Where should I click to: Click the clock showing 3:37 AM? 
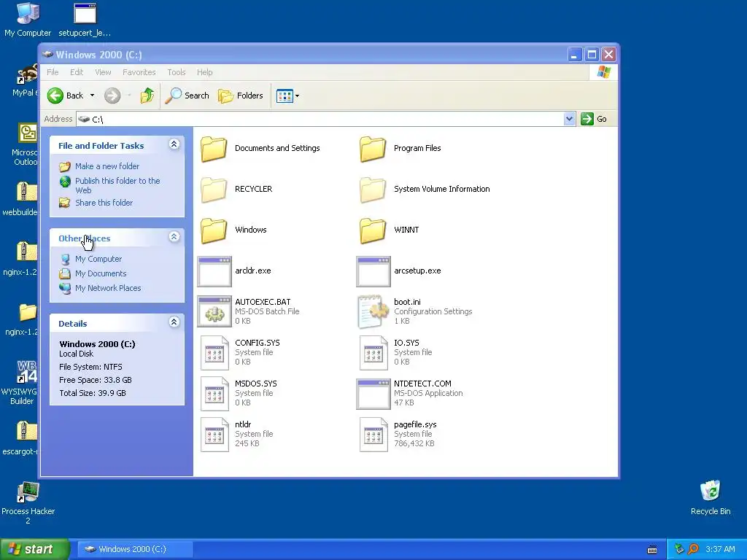[x=720, y=549]
